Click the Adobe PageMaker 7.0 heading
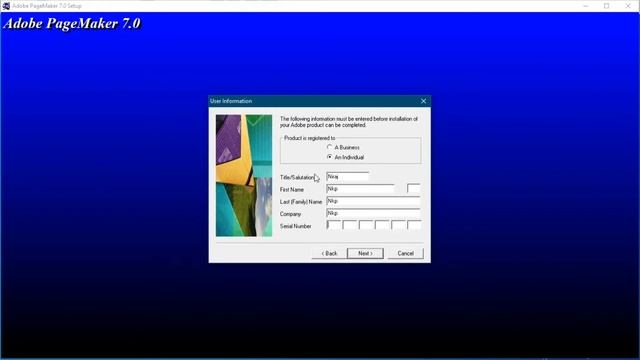Viewport: 640px width, 360px height. click(x=72, y=24)
